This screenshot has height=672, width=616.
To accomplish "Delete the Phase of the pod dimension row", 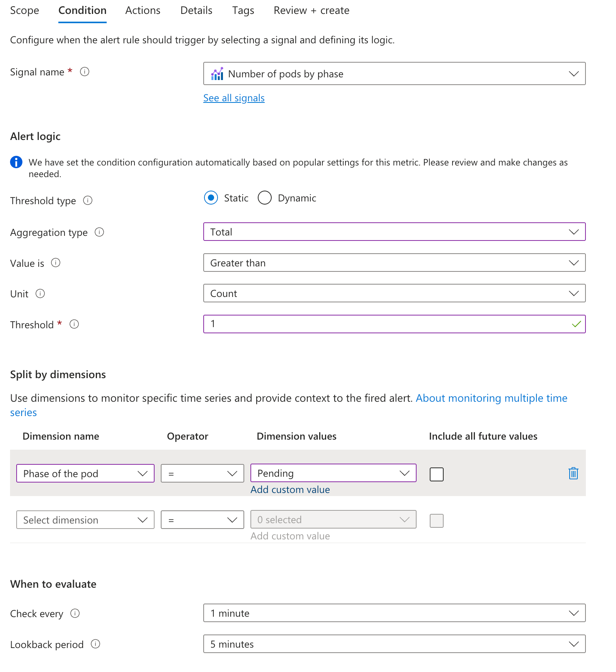I will (x=573, y=473).
